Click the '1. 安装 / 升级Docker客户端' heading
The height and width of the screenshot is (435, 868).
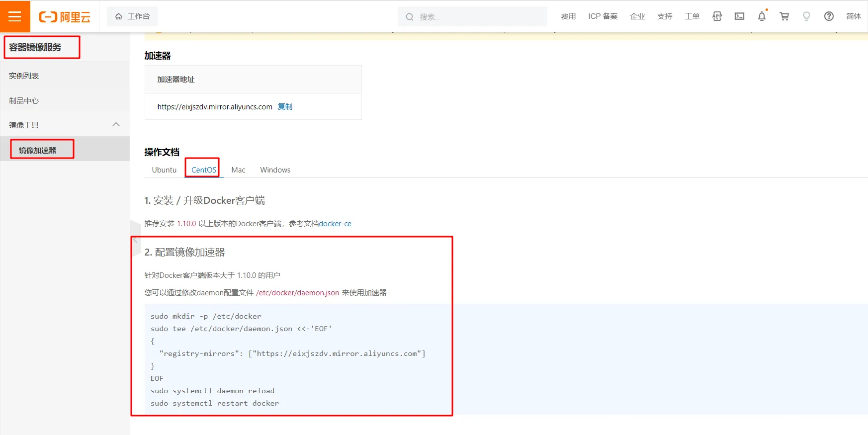[x=204, y=200]
